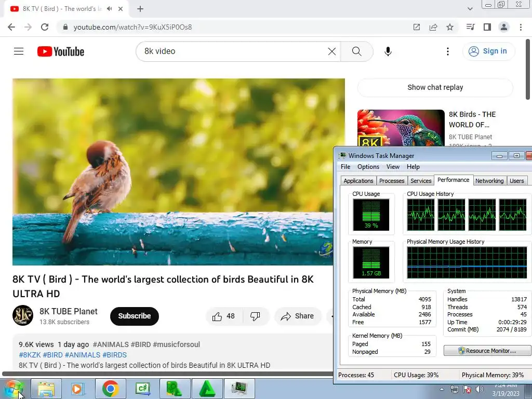
Task: Open YouTube hamburger guide menu
Action: [x=19, y=51]
